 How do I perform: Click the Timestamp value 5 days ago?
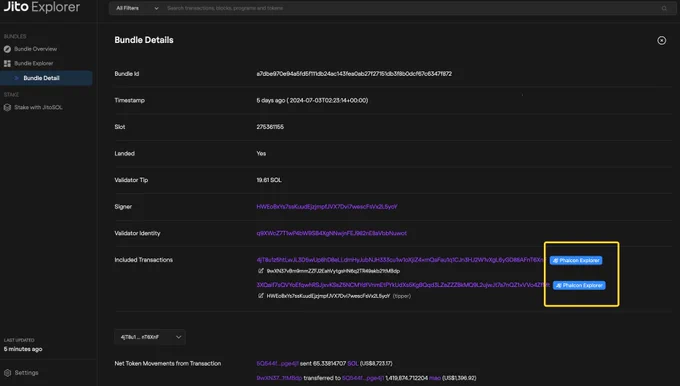pyautogui.click(x=312, y=100)
